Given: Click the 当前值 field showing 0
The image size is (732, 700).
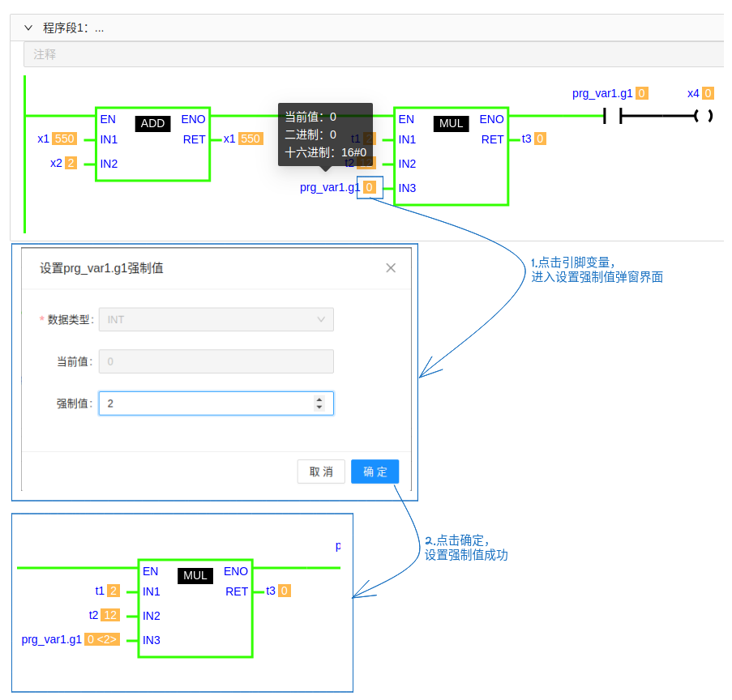Looking at the screenshot, I should tap(216, 361).
